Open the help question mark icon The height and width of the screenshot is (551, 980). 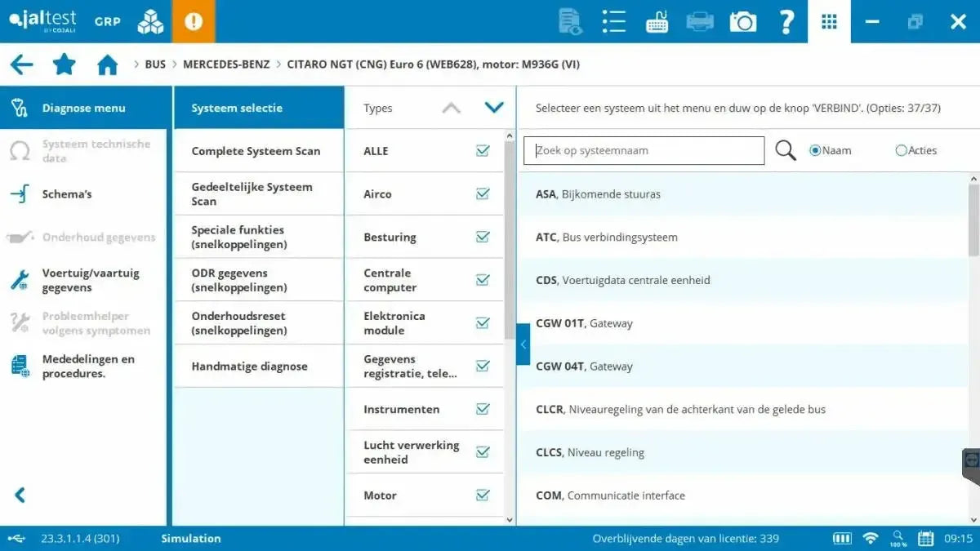pos(786,22)
